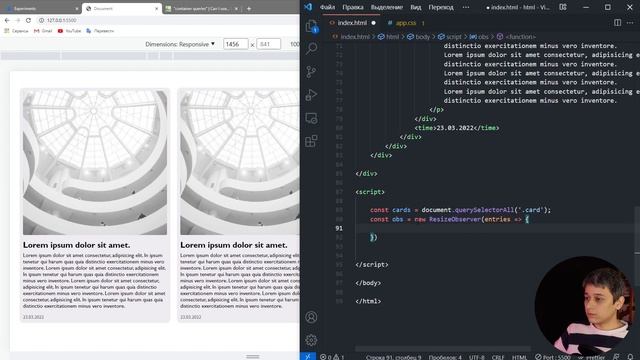The height and width of the screenshot is (360, 640).
Task: Open the Перевести bookmark
Action: pos(100,31)
